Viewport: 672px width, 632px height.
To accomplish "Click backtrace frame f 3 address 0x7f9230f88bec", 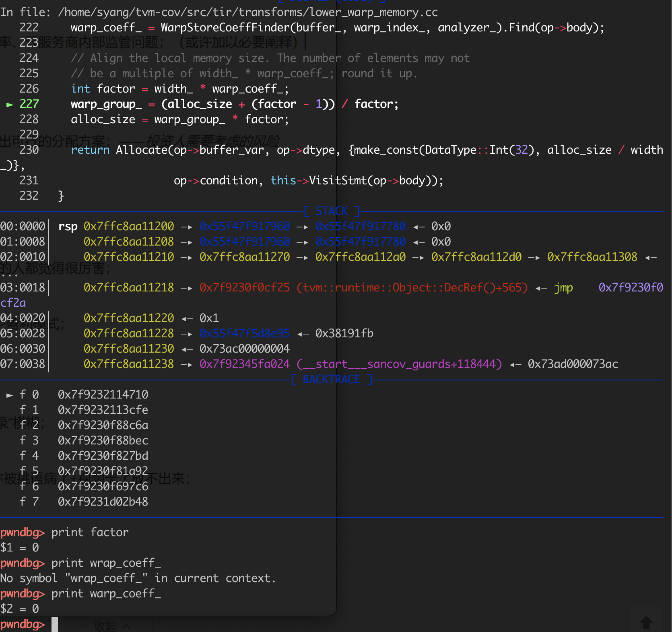I will pos(103,440).
